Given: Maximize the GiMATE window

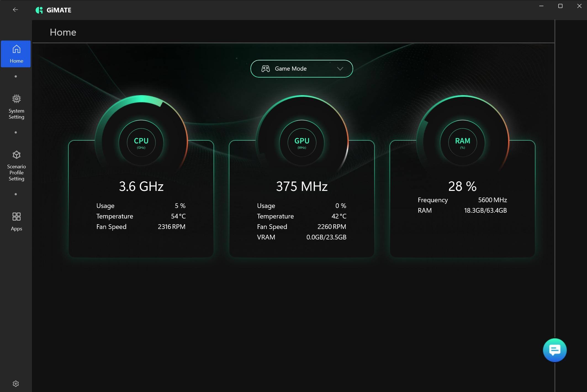Looking at the screenshot, I should (560, 6).
